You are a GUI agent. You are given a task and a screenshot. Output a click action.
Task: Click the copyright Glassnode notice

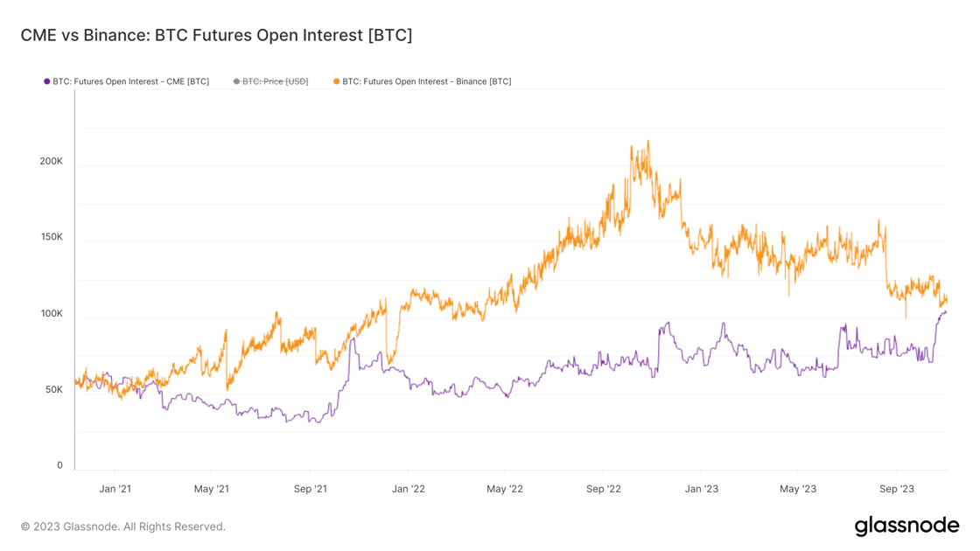tap(123, 527)
